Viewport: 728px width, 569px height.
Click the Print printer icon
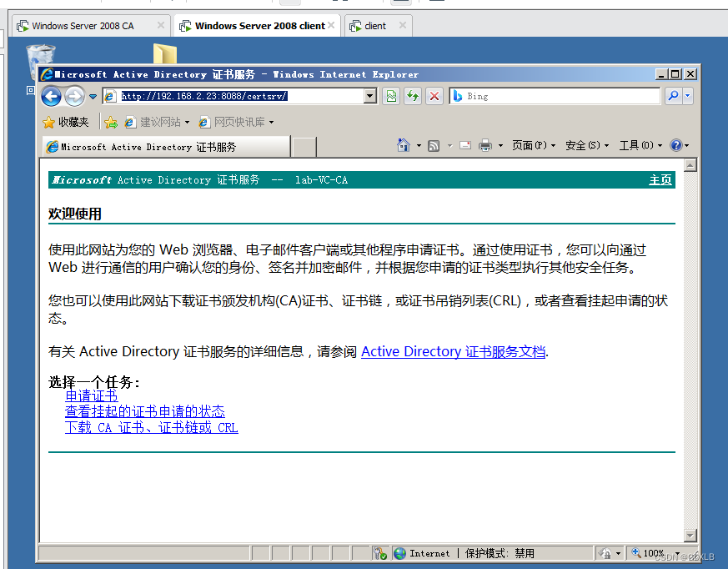tap(485, 146)
